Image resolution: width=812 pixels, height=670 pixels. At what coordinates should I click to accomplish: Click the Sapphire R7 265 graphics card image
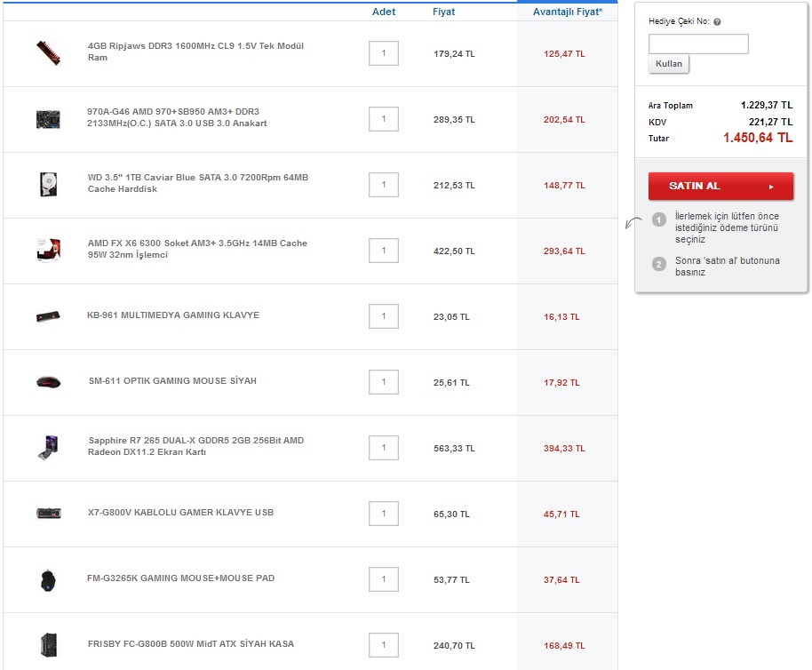[48, 447]
